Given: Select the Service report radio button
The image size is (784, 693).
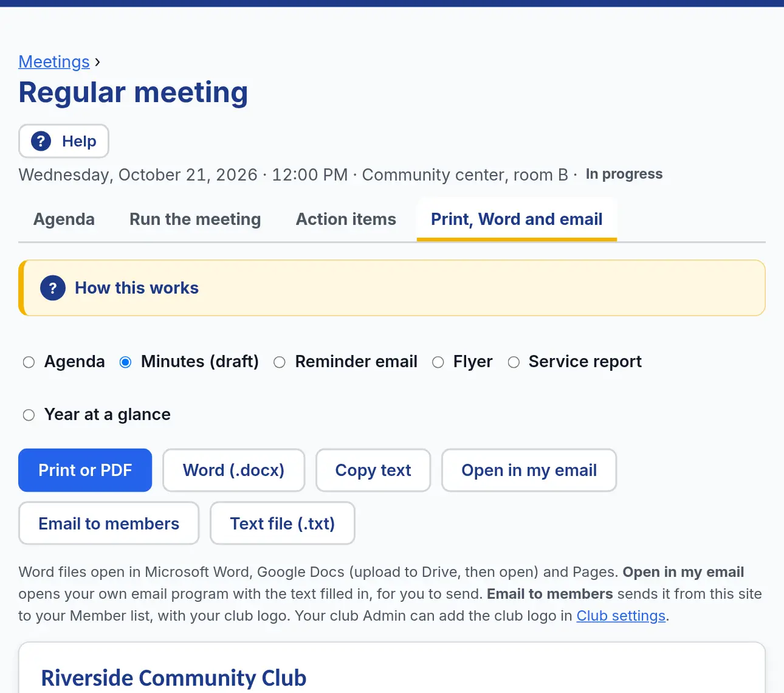Looking at the screenshot, I should pos(514,362).
